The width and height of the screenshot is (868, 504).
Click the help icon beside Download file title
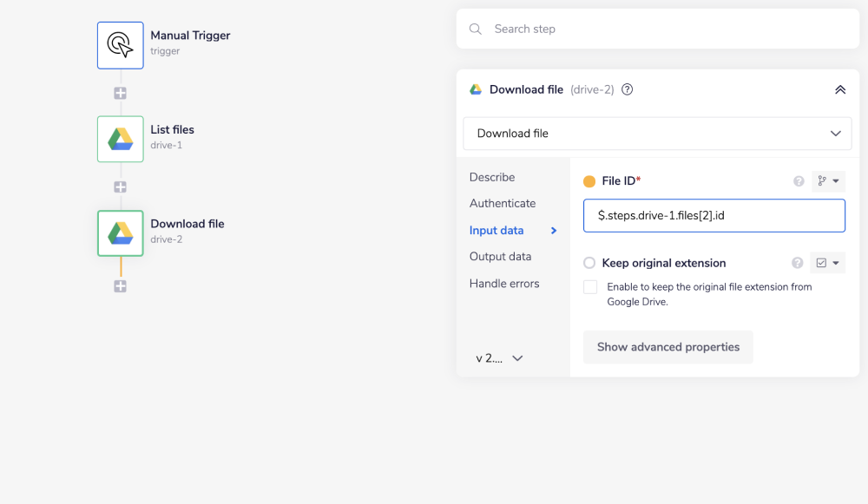click(627, 89)
